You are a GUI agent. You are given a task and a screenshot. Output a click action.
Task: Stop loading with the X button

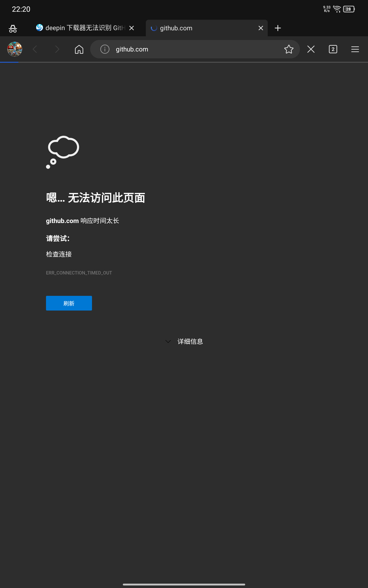[x=311, y=49]
